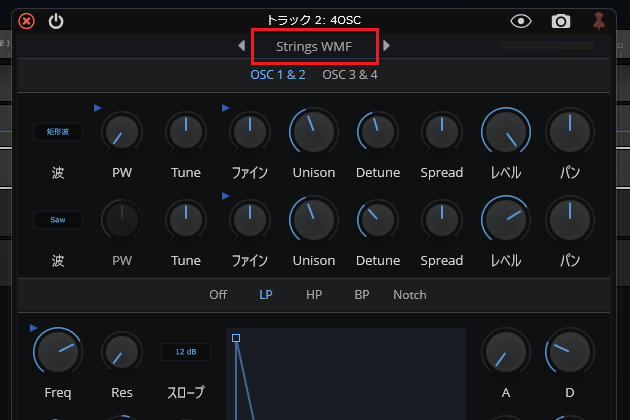This screenshot has height=420, width=630.
Task: Click the red pin icon
Action: 599,20
